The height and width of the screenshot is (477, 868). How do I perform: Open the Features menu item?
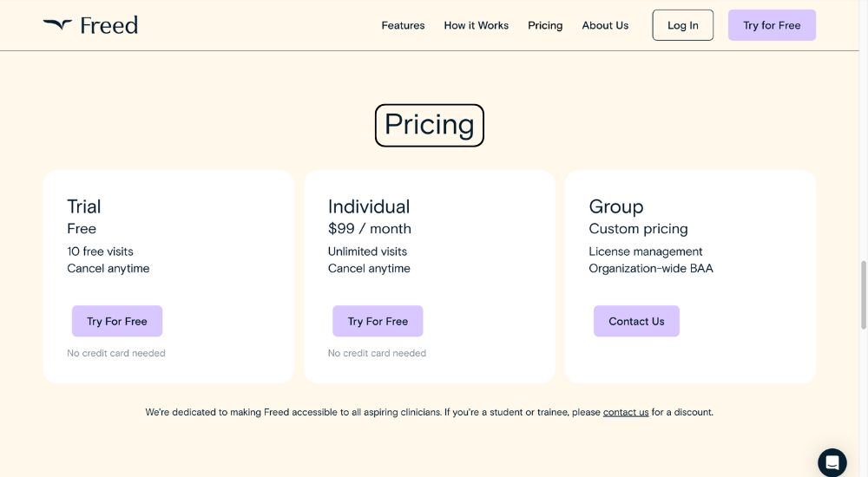point(403,25)
